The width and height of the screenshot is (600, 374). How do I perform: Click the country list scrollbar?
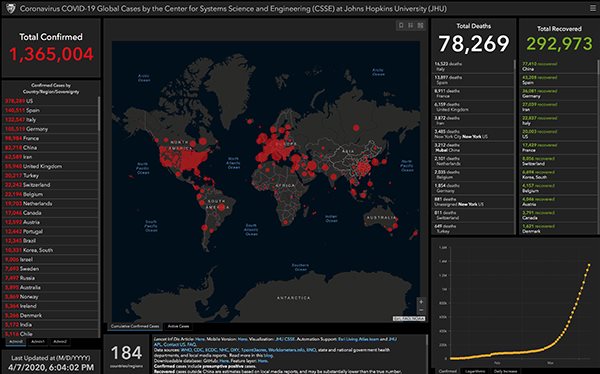[99, 115]
